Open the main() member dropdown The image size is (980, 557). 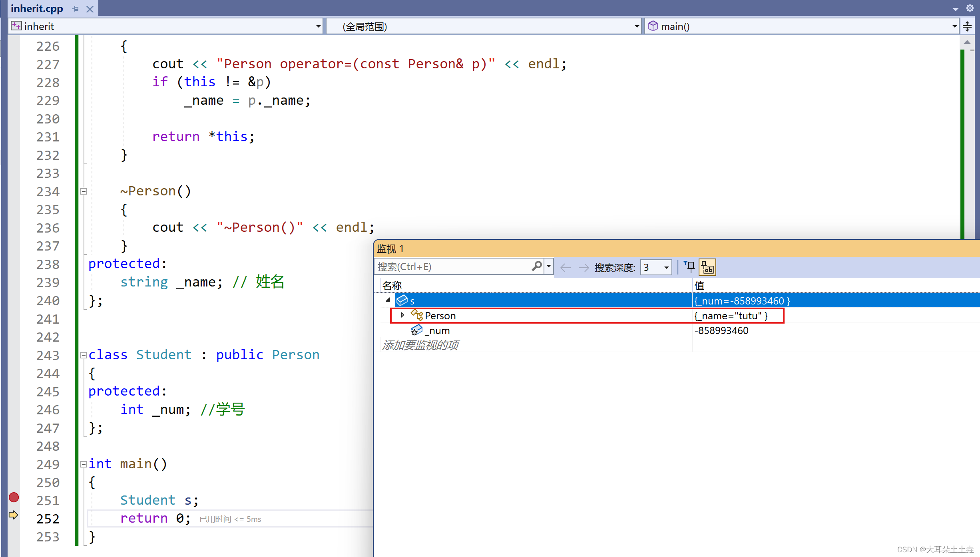(x=954, y=26)
